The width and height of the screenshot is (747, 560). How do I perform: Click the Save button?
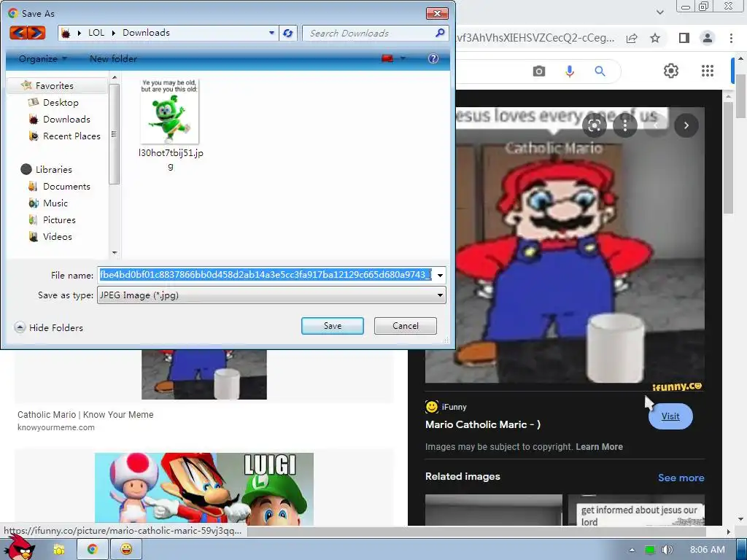pyautogui.click(x=333, y=326)
